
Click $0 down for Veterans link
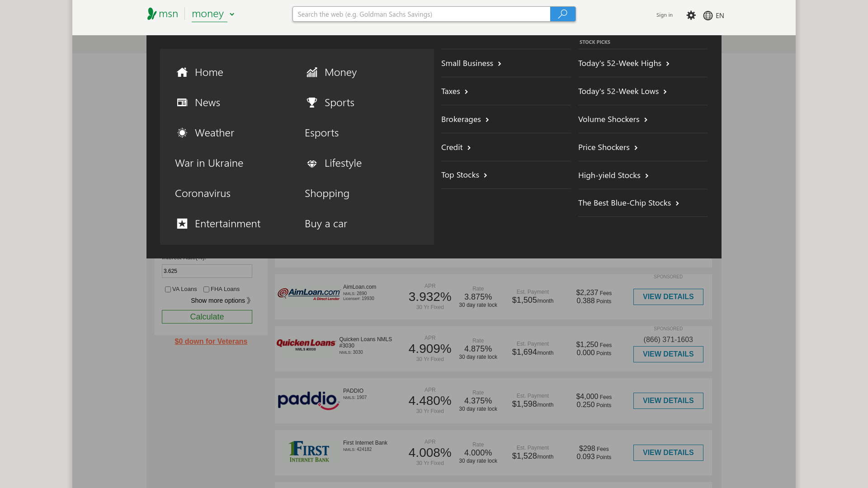click(x=211, y=342)
